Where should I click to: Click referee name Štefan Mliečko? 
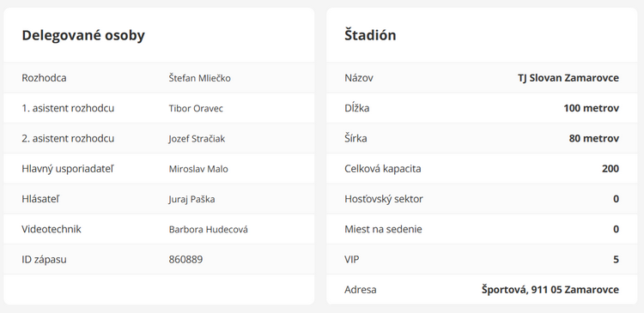point(199,78)
